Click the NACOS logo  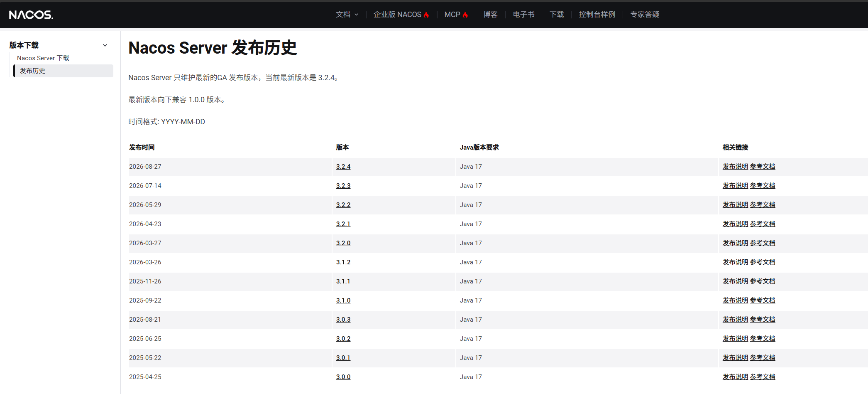coord(31,15)
